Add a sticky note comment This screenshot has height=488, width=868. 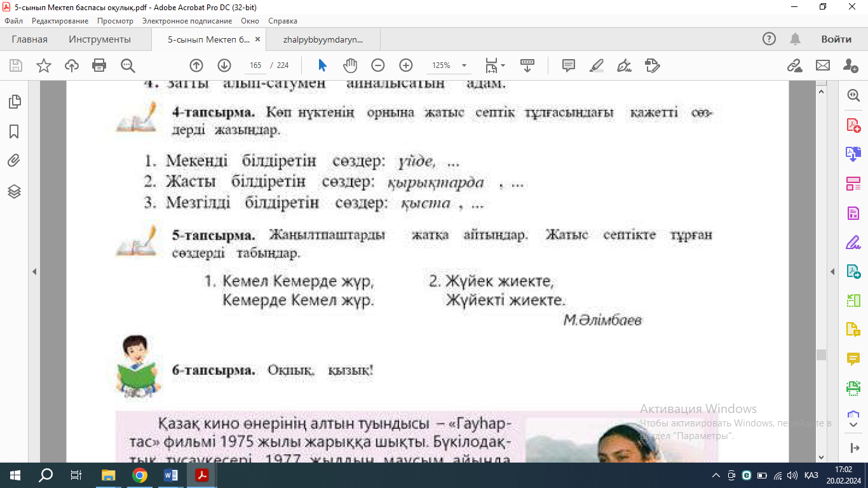(568, 65)
